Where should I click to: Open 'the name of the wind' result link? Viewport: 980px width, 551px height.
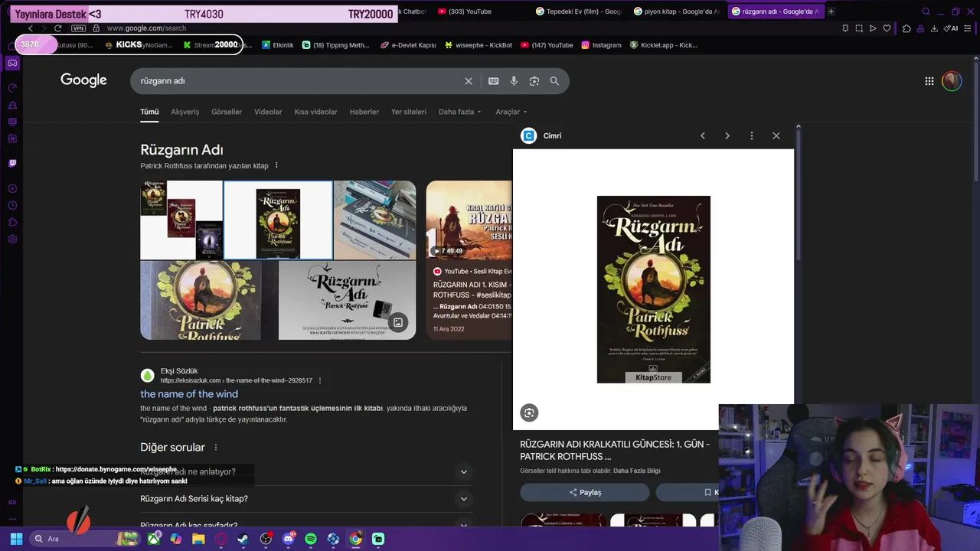click(189, 394)
